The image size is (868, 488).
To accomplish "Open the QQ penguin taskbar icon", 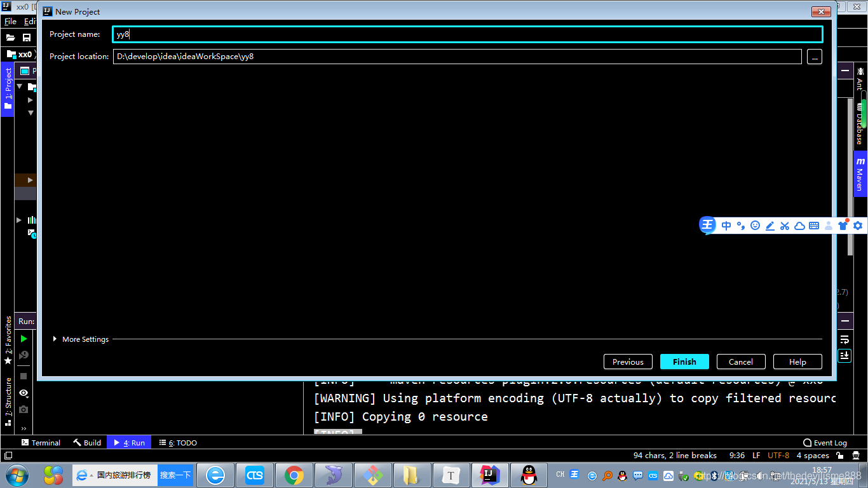I will [x=529, y=475].
